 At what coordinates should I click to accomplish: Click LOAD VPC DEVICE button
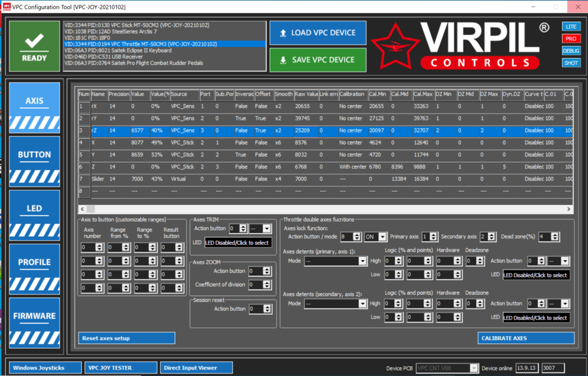point(318,33)
